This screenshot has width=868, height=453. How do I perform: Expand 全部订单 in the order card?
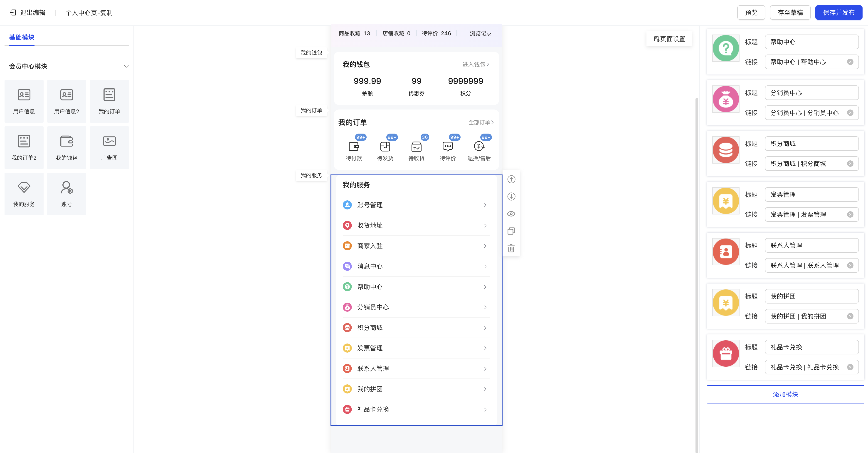coord(481,122)
